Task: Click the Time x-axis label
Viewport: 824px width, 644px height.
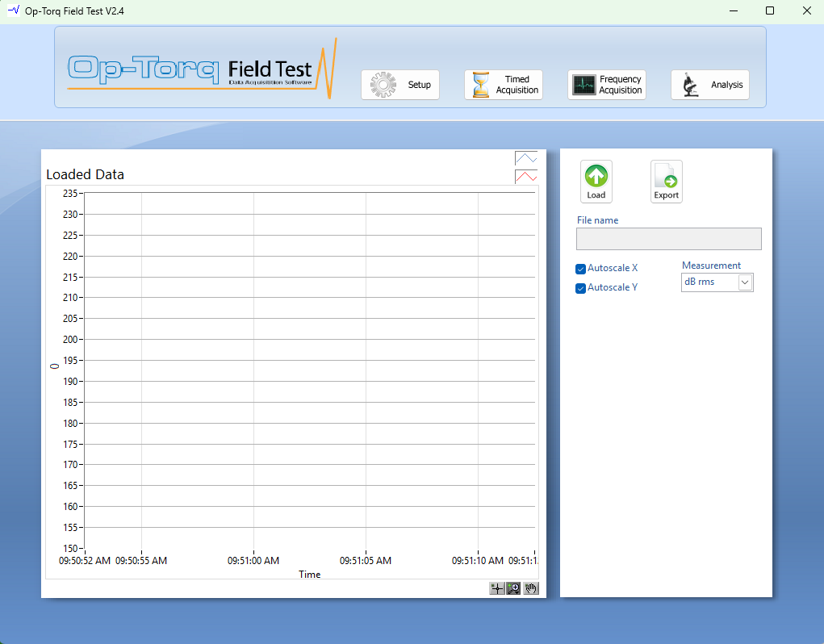Action: (x=309, y=575)
